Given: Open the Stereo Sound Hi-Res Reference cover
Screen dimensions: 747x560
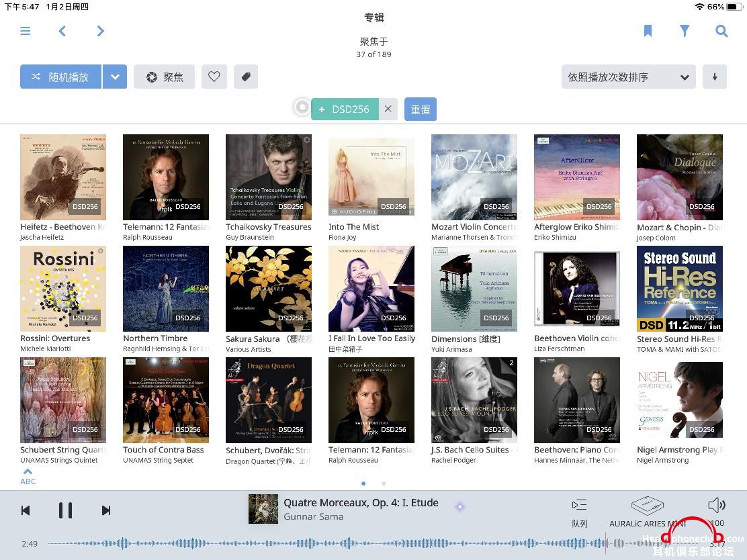Looking at the screenshot, I should click(680, 289).
